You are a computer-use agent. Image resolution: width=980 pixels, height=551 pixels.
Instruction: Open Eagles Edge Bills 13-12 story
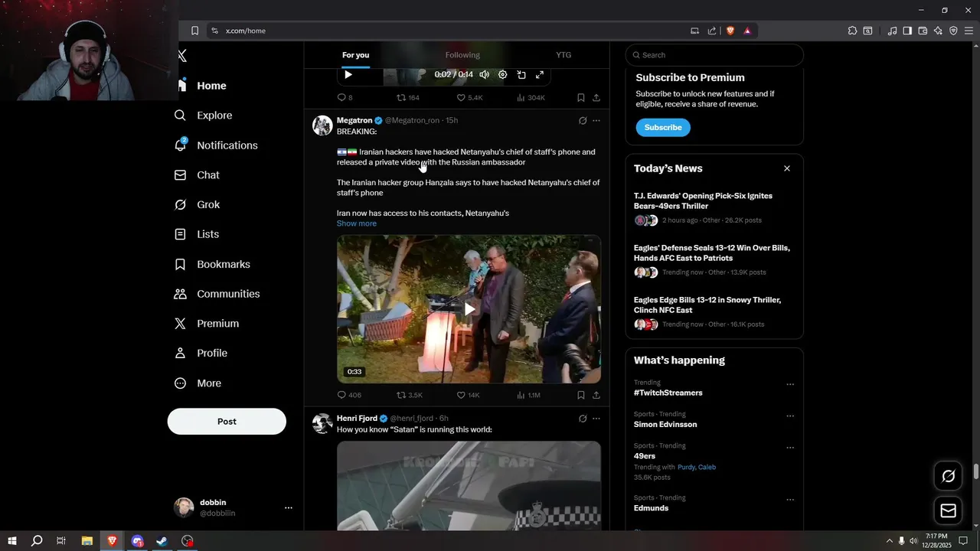[707, 305]
